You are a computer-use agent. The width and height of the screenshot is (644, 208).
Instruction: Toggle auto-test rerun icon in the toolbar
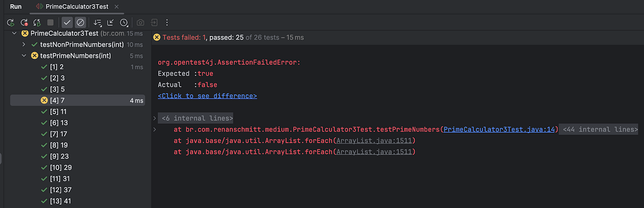(37, 23)
